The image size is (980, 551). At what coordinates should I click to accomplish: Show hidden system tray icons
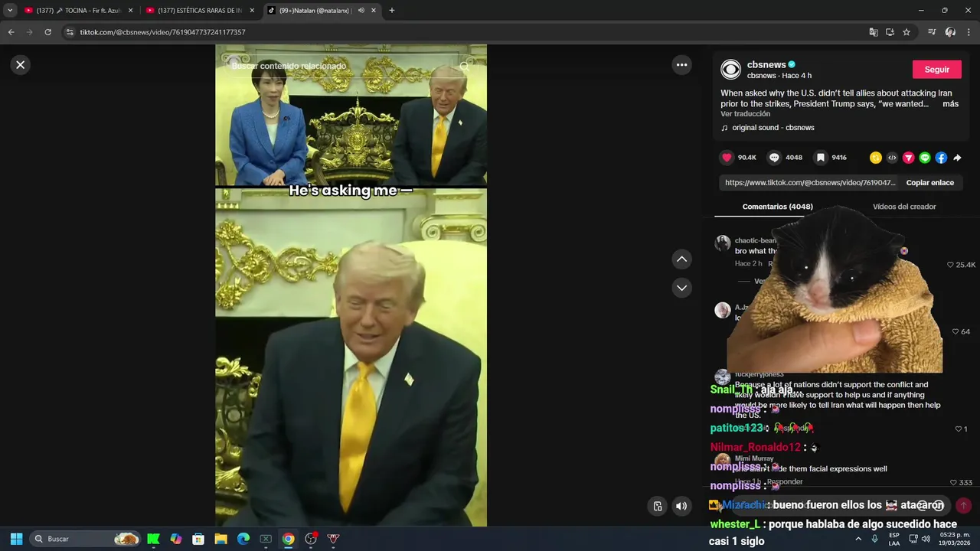click(x=858, y=539)
